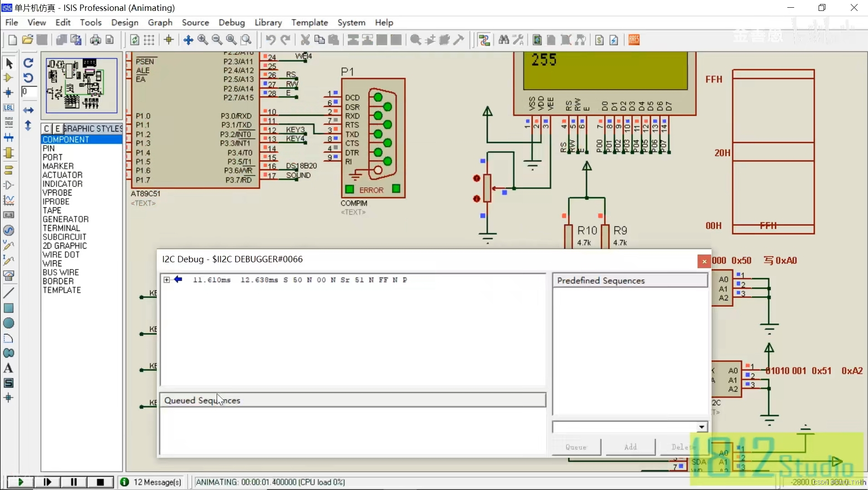Pause the simulation
The height and width of the screenshot is (490, 868).
pos(74,482)
